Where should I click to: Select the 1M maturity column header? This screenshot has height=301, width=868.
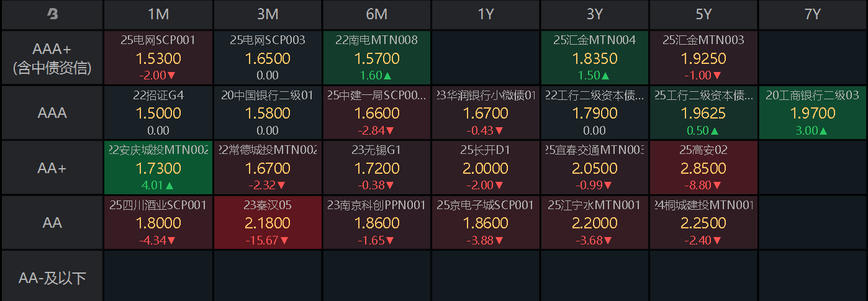(158, 14)
